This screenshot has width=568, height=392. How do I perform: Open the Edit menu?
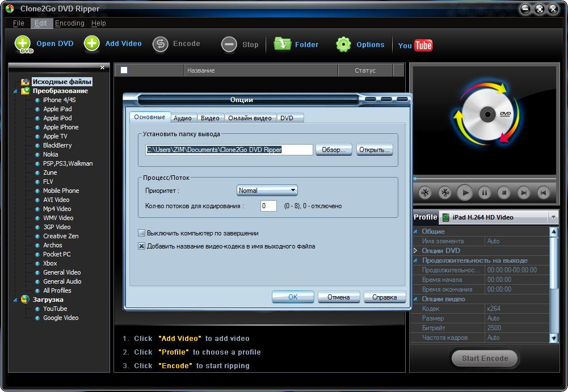41,23
